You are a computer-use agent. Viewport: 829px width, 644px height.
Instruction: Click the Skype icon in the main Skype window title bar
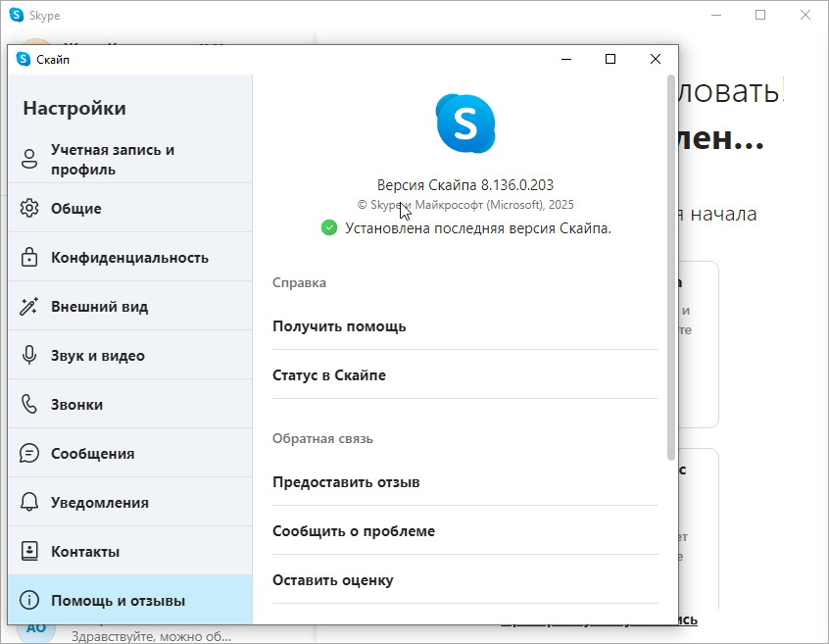17,15
